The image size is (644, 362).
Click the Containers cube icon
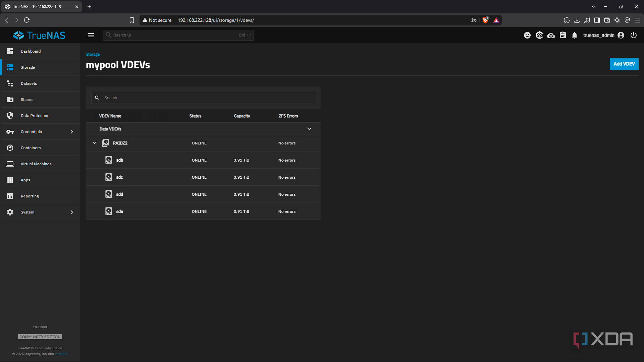pyautogui.click(x=10, y=148)
